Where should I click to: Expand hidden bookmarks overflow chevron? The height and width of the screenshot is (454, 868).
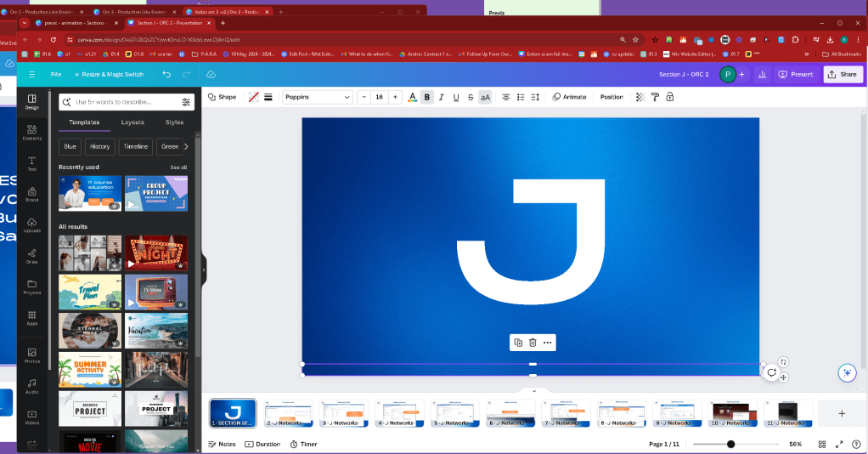(x=807, y=54)
